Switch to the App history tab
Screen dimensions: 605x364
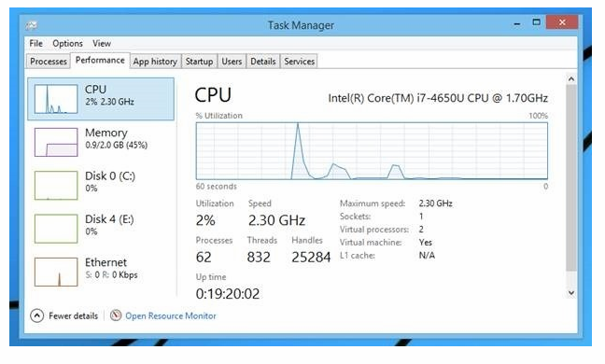(x=155, y=62)
